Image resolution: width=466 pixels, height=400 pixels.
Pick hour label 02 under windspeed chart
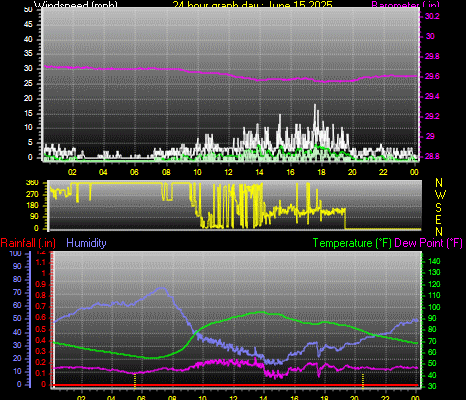72,172
